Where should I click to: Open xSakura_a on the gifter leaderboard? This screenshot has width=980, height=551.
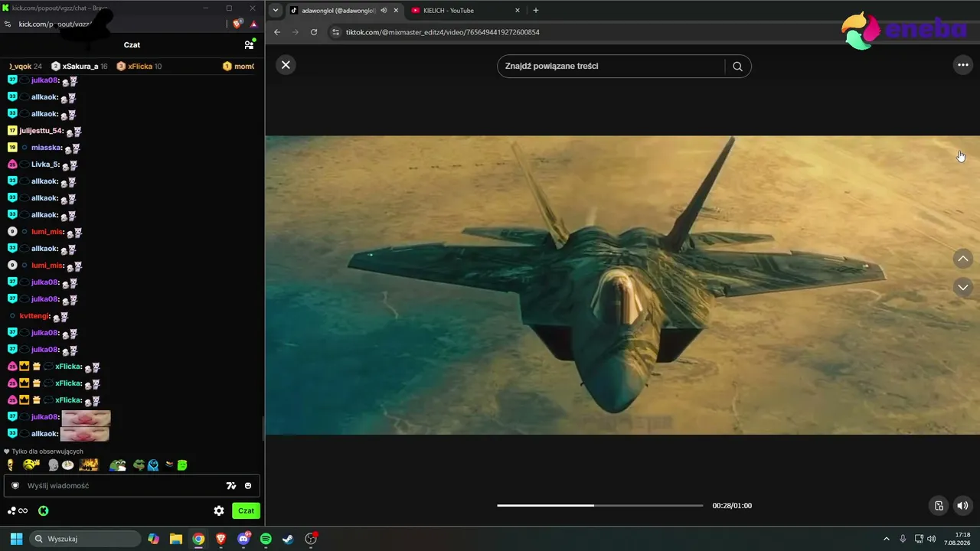coord(80,67)
